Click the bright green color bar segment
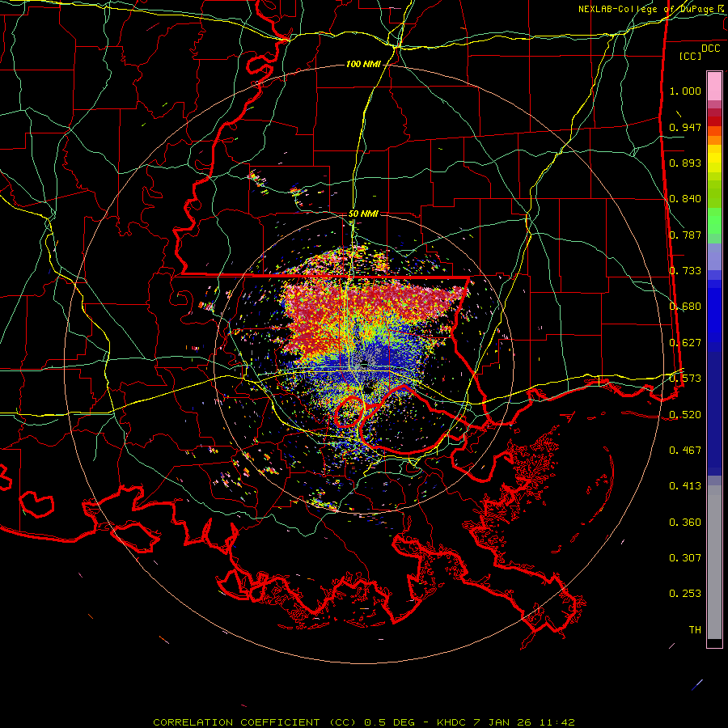 [x=714, y=221]
